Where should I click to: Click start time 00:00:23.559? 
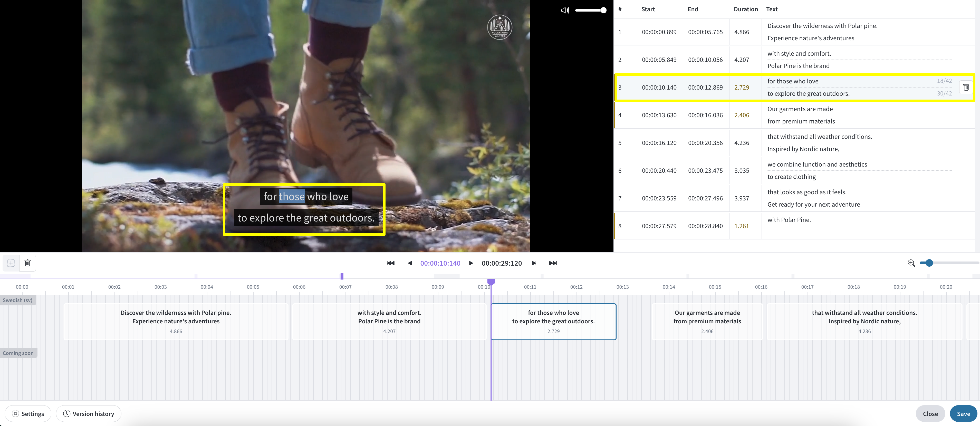(659, 199)
